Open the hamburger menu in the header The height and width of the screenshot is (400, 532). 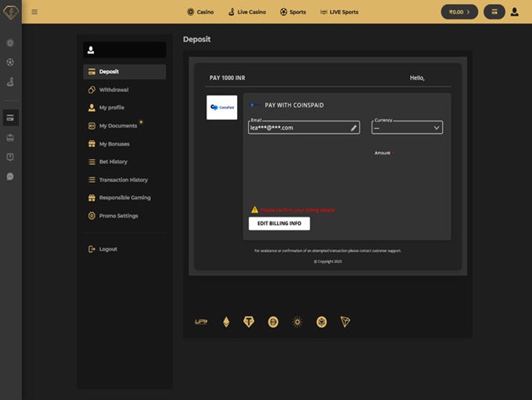[34, 12]
